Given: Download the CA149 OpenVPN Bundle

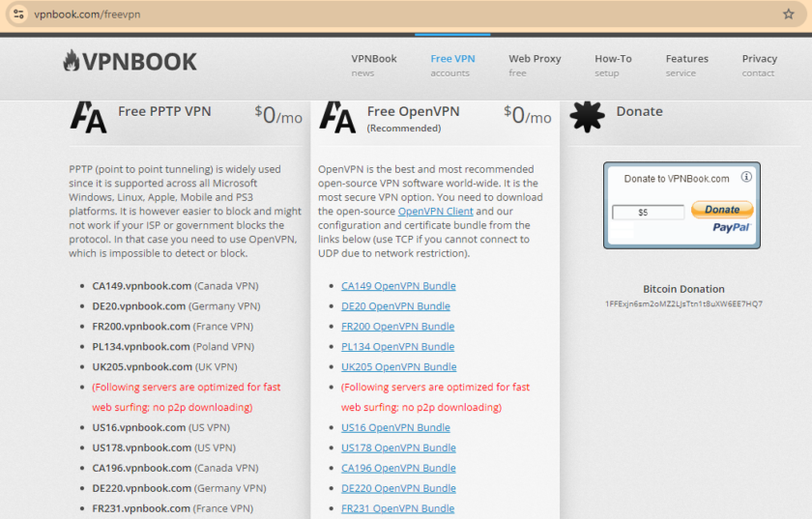Looking at the screenshot, I should (398, 286).
